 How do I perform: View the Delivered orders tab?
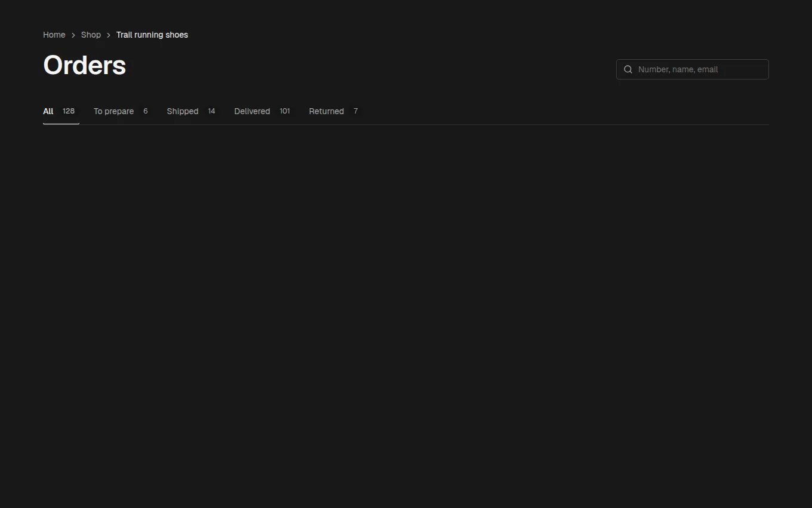pos(264,111)
